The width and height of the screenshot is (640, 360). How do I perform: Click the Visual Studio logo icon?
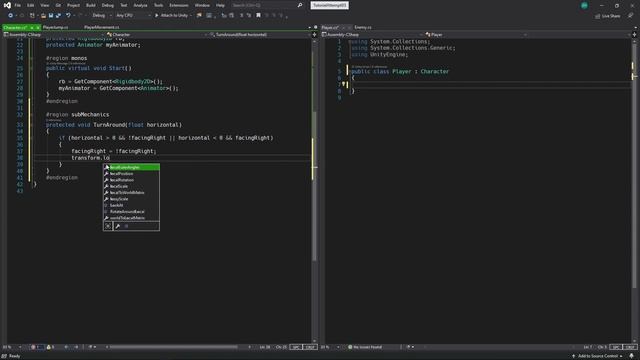point(7,5)
